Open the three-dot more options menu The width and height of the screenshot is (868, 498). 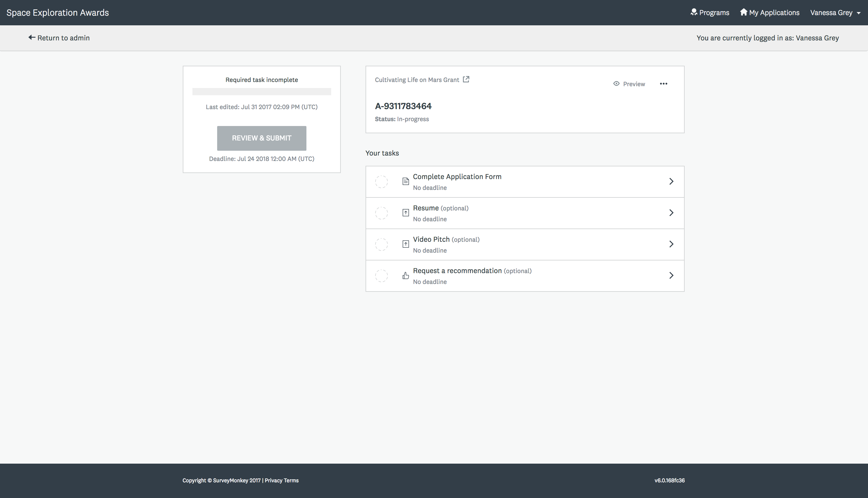[x=664, y=84]
